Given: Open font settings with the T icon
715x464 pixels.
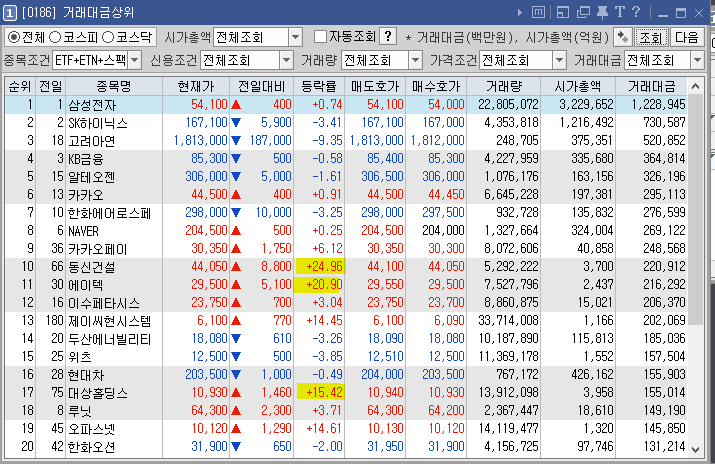Looking at the screenshot, I should click(x=620, y=12).
